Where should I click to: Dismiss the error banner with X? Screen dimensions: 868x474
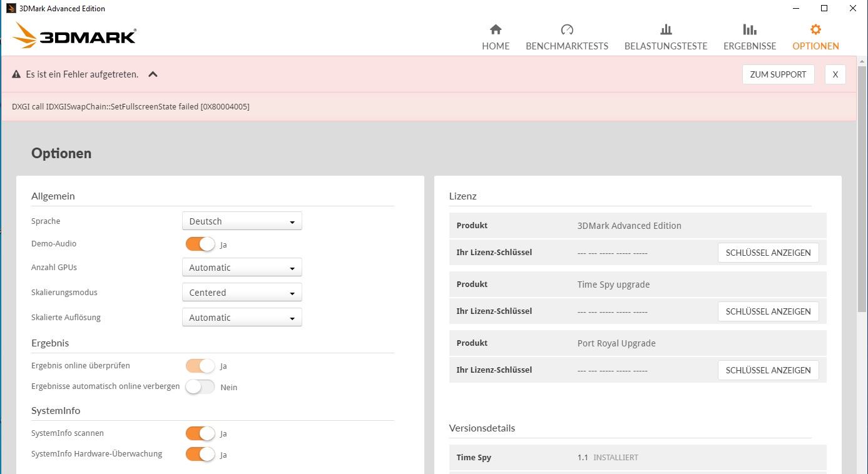click(835, 74)
